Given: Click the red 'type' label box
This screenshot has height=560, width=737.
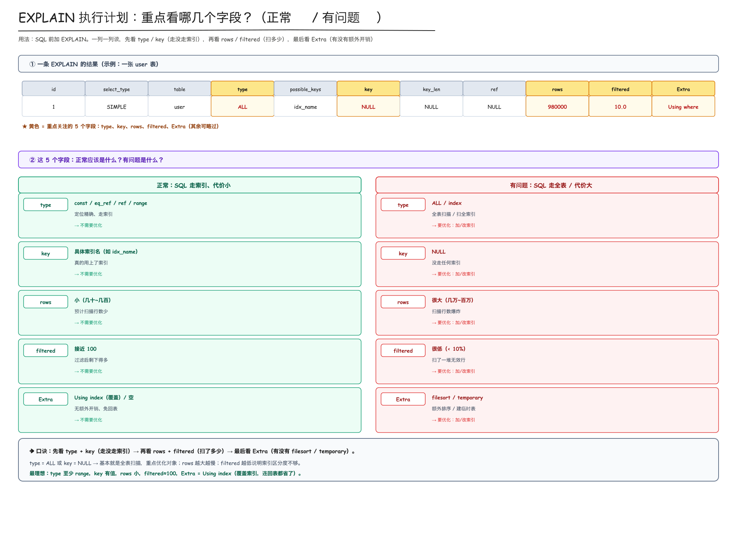Looking at the screenshot, I should click(x=403, y=204).
